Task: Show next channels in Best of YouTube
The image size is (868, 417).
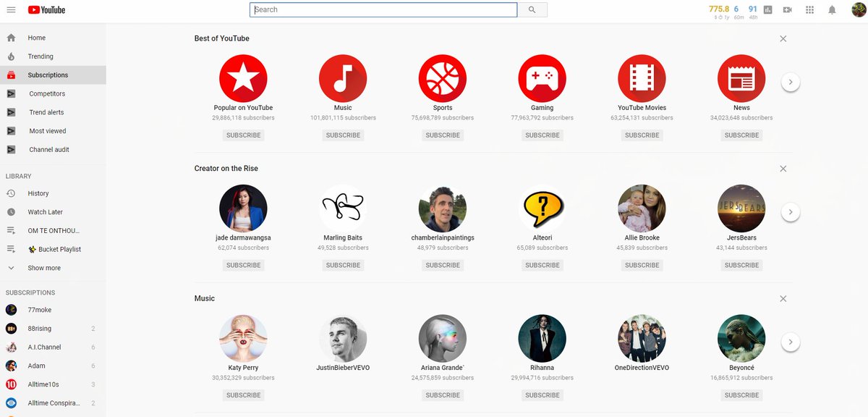Action: pos(791,83)
